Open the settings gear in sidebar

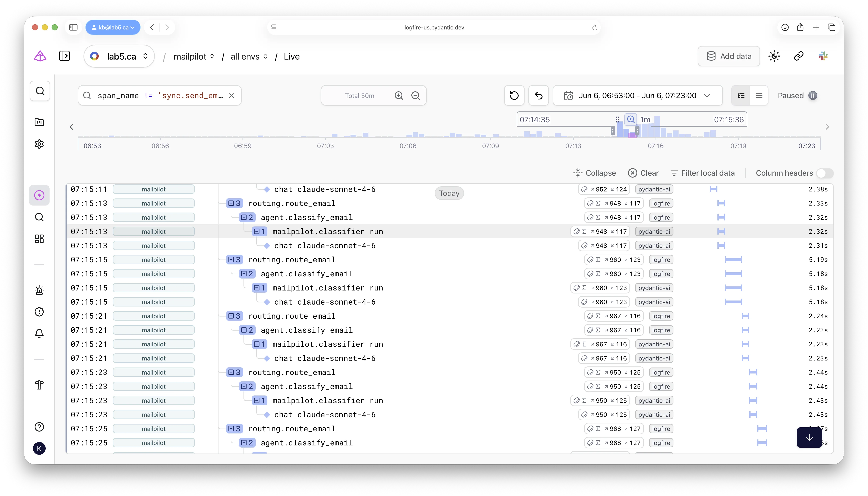click(39, 144)
